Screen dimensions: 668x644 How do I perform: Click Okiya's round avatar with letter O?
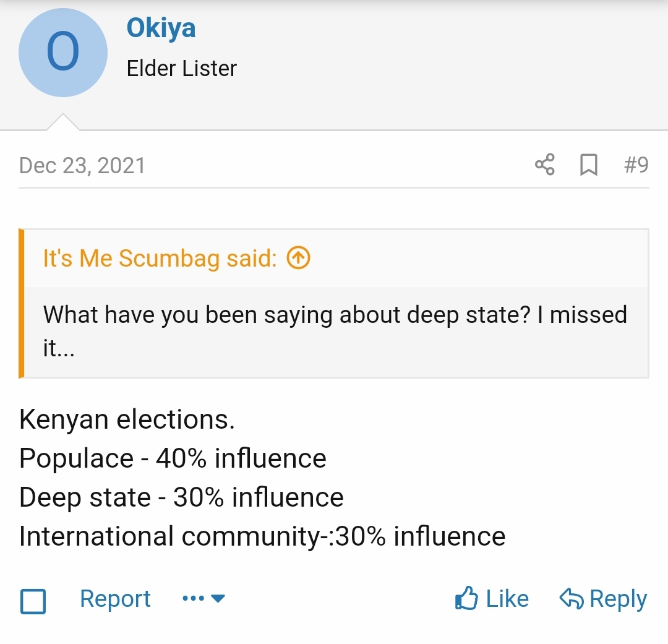point(63,53)
